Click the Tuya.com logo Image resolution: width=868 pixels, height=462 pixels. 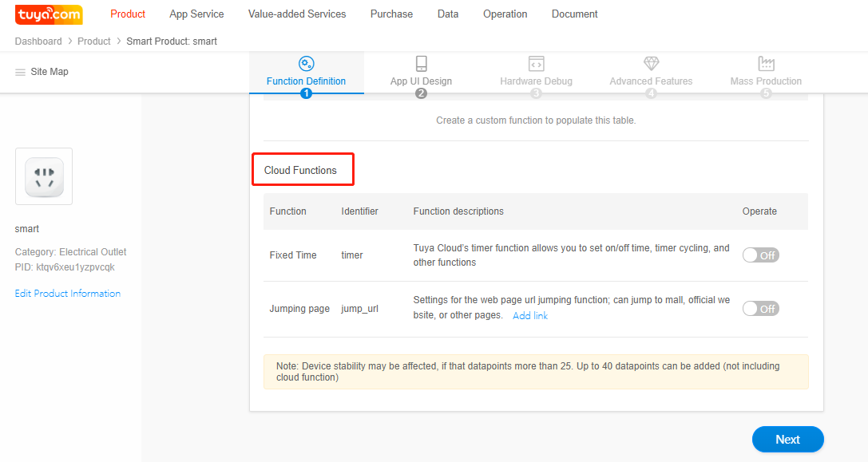(49, 14)
